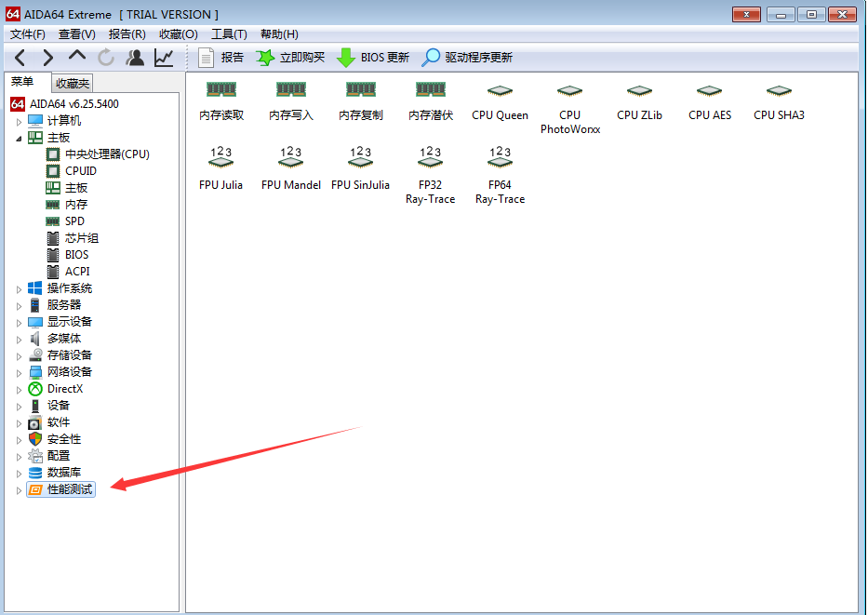Open the 报告(R) menu
The width and height of the screenshot is (868, 615).
[127, 34]
